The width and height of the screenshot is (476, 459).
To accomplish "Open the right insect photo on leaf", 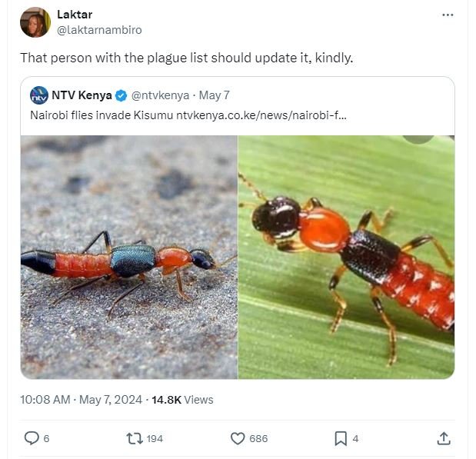I will tap(346, 257).
